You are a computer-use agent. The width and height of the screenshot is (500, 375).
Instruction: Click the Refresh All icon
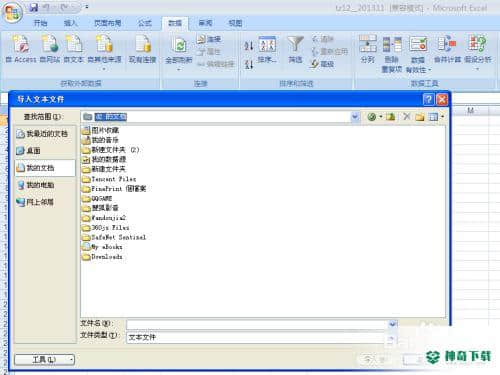tap(180, 45)
